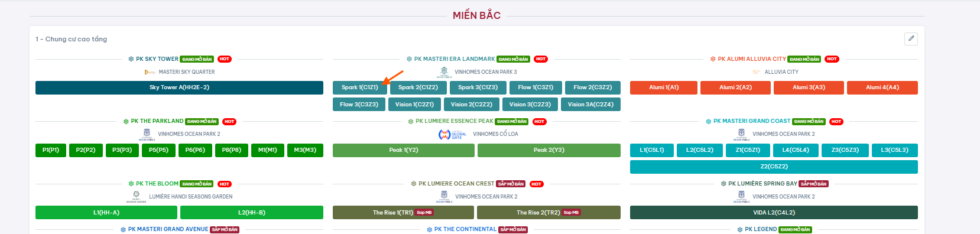Select M1(M1) in The Parkland
The width and height of the screenshot is (980, 234).
[x=268, y=150]
